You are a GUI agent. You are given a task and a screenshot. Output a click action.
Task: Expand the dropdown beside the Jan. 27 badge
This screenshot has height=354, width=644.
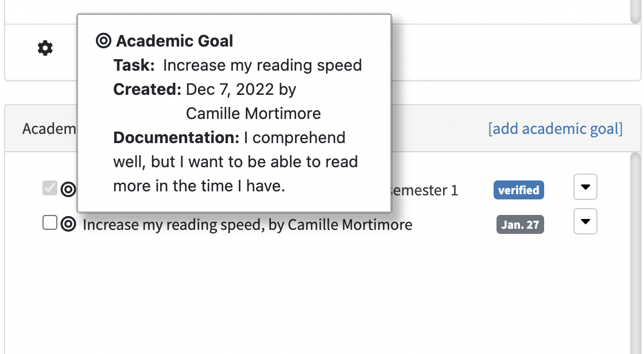point(585,222)
